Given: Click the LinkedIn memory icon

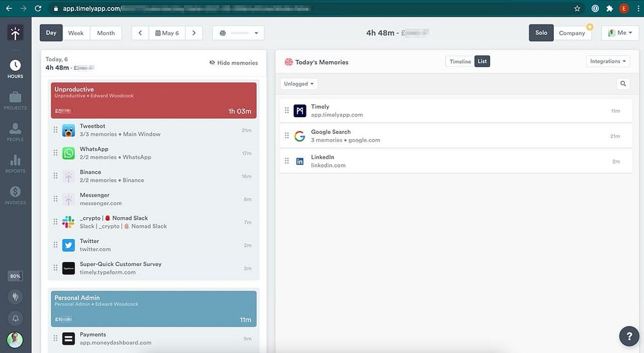Looking at the screenshot, I should coord(300,162).
